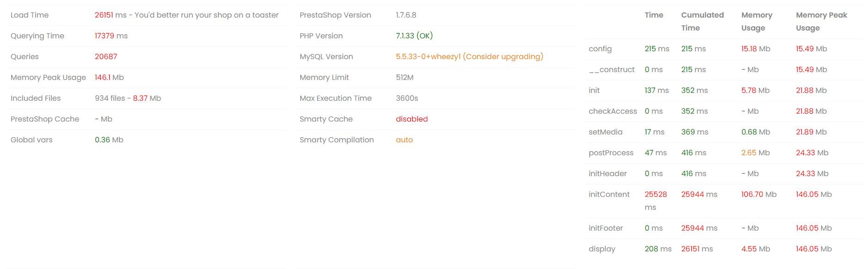Click the Global vars 0.36 Mb value
The width and height of the screenshot is (868, 269).
pyautogui.click(x=109, y=140)
